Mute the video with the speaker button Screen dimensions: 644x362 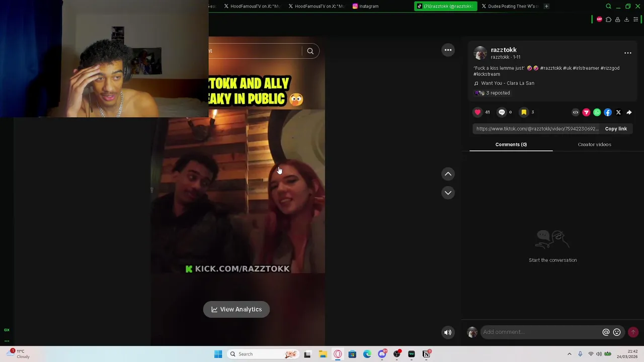tap(448, 332)
